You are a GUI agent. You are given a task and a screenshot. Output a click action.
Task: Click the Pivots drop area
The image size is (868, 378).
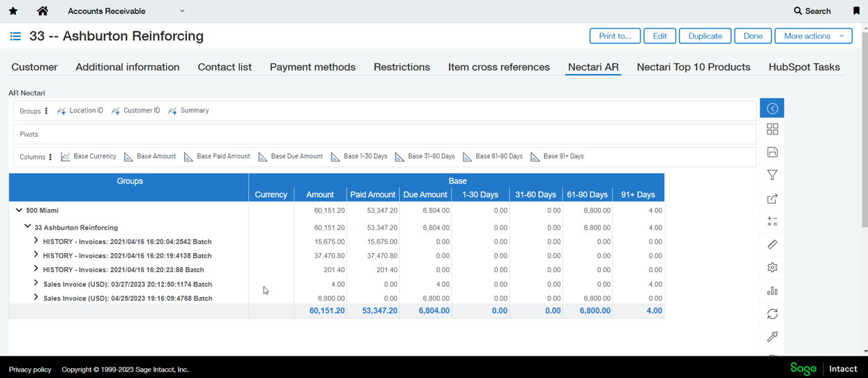pos(385,134)
